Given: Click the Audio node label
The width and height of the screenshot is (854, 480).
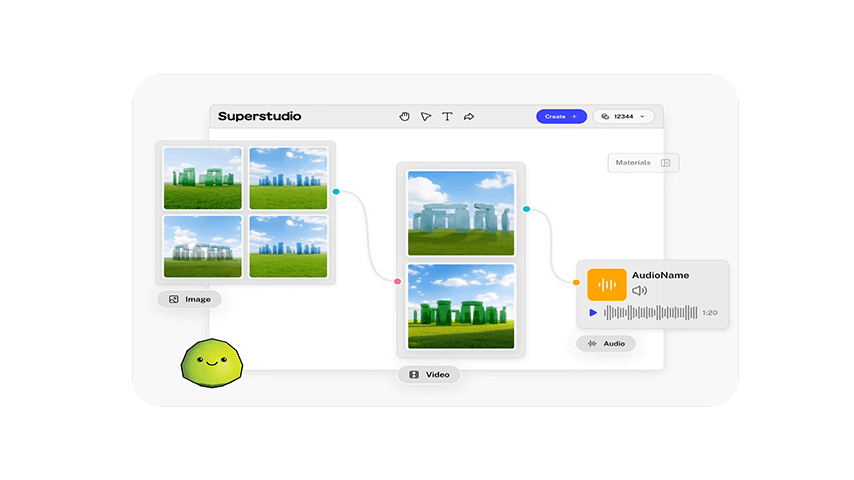Looking at the screenshot, I should click(606, 344).
